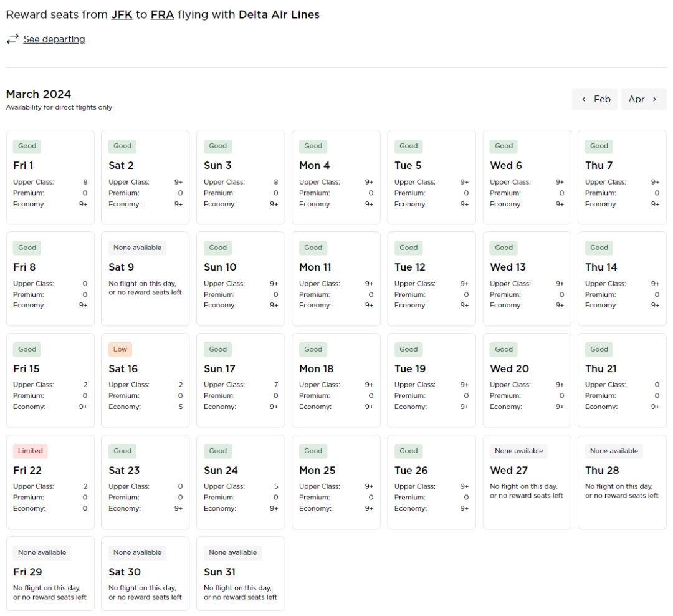Click the Low badge on Sat 16
673x616 pixels.
(x=120, y=349)
